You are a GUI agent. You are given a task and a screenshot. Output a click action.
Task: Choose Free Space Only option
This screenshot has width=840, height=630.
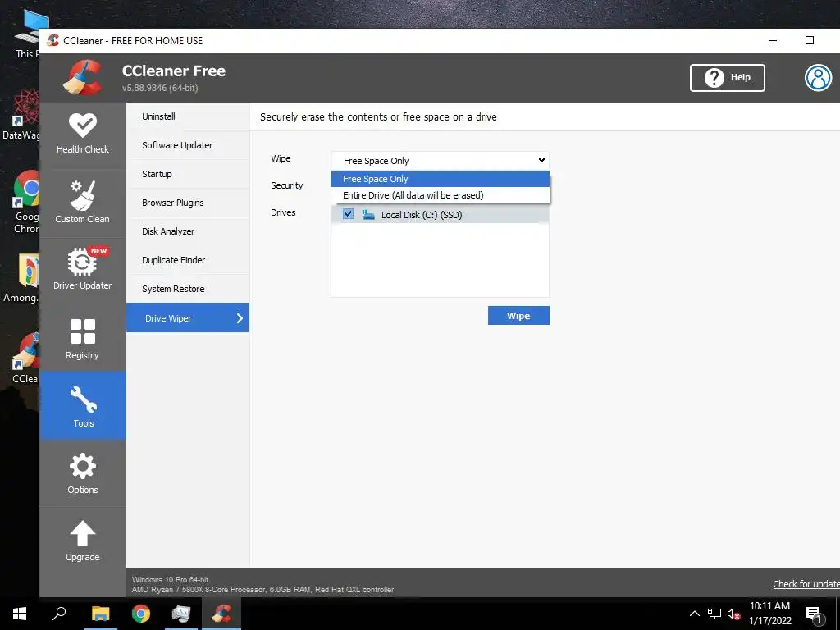point(440,179)
